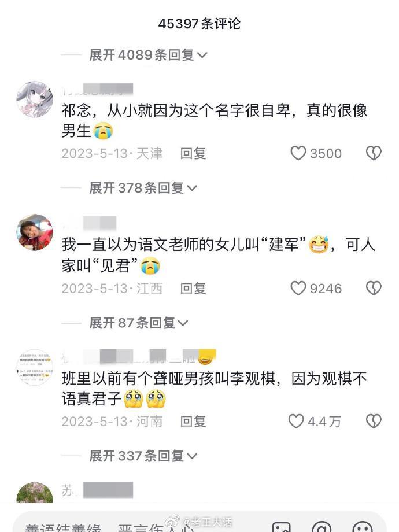Dislike the Henan comment via broken heart
The height and width of the screenshot is (532, 399).
tap(374, 422)
